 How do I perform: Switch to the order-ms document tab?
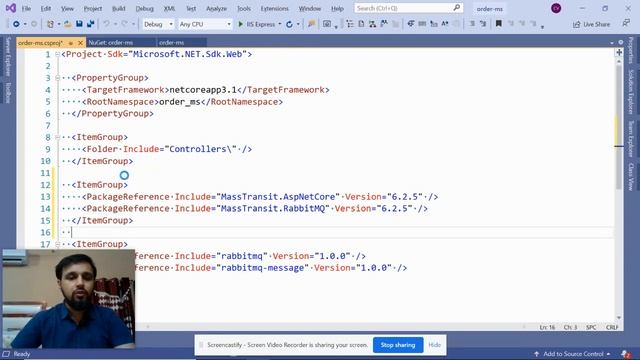tap(181, 42)
